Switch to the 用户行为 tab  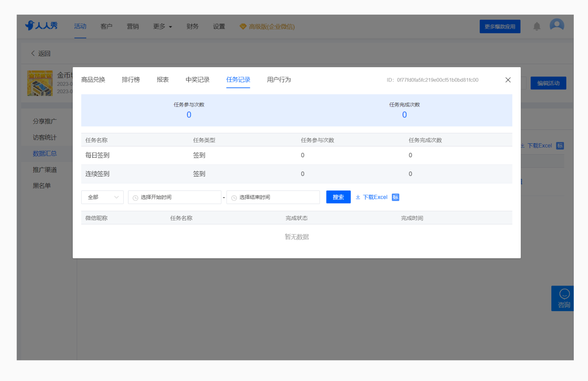[x=279, y=80]
